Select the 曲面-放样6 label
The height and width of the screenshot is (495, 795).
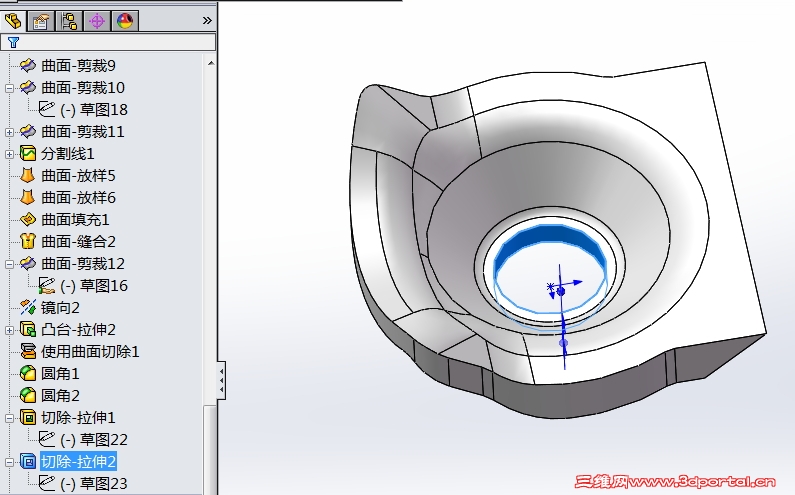pos(79,197)
